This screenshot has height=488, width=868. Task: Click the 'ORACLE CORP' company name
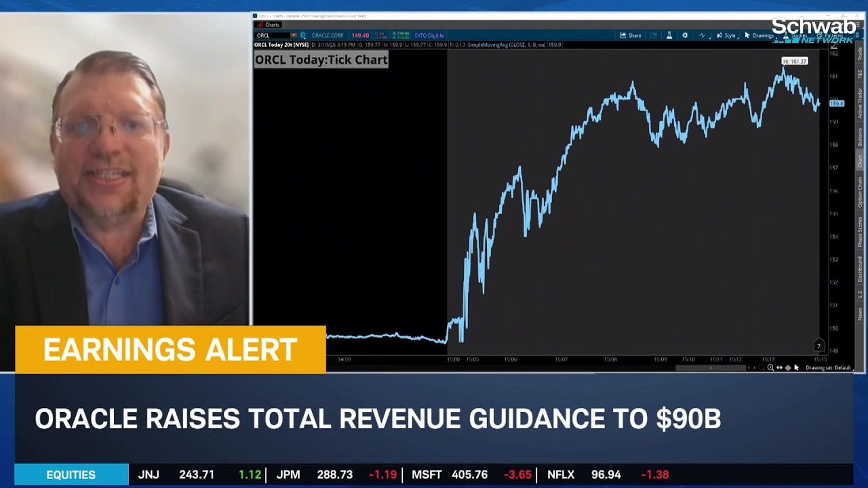[328, 35]
